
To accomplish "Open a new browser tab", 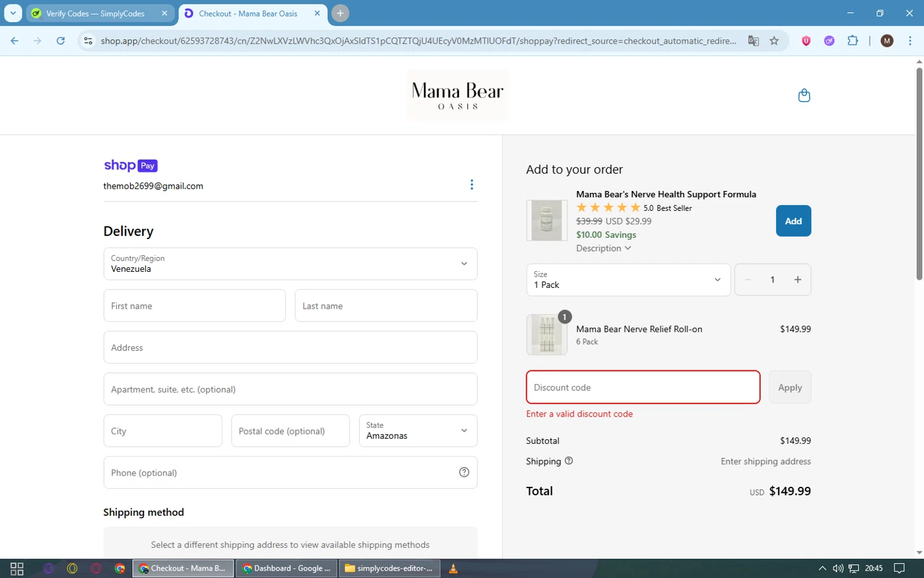I will coord(340,13).
